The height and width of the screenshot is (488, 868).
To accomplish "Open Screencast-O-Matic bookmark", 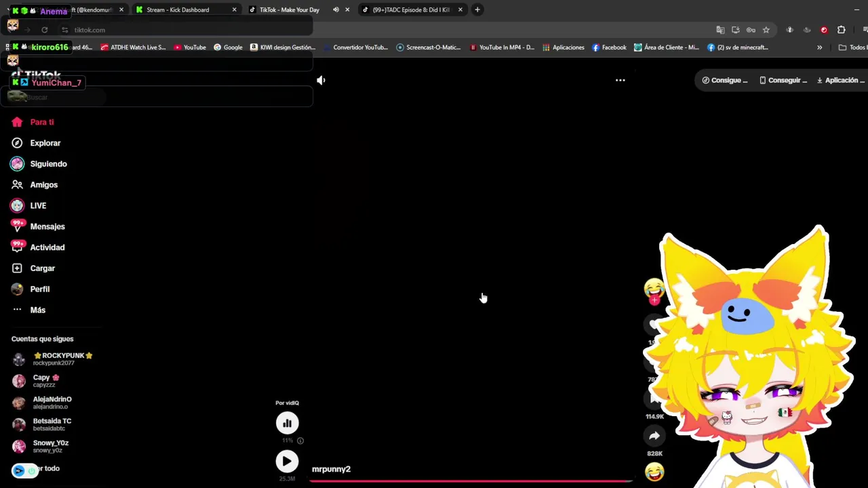I will [x=429, y=47].
